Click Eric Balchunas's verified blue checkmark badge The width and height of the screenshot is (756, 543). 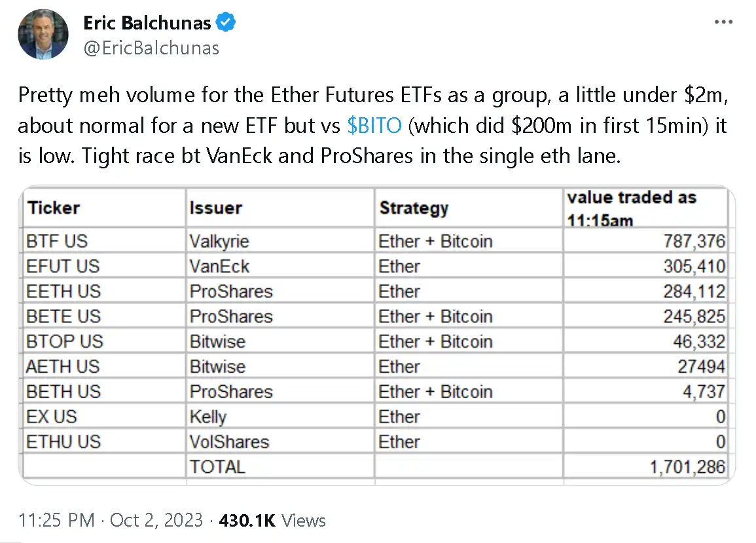click(225, 22)
